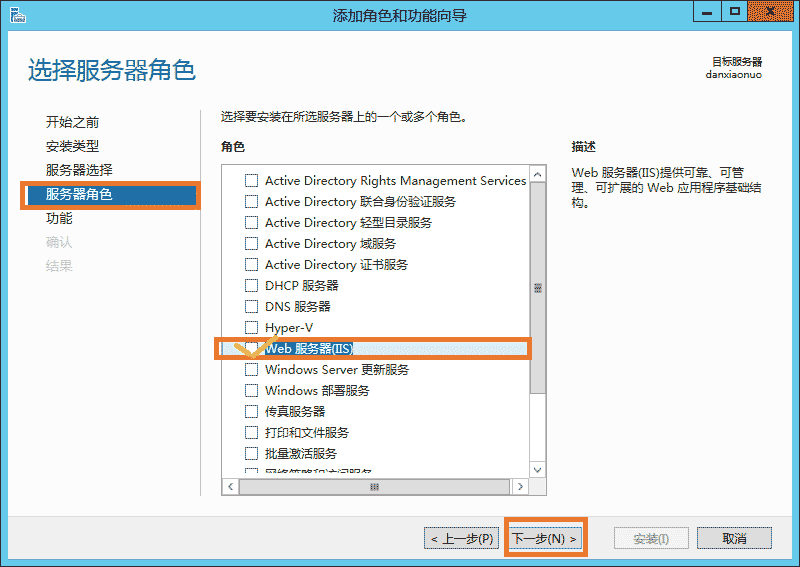
Task: Go to the 开始之前 step
Action: (x=73, y=122)
